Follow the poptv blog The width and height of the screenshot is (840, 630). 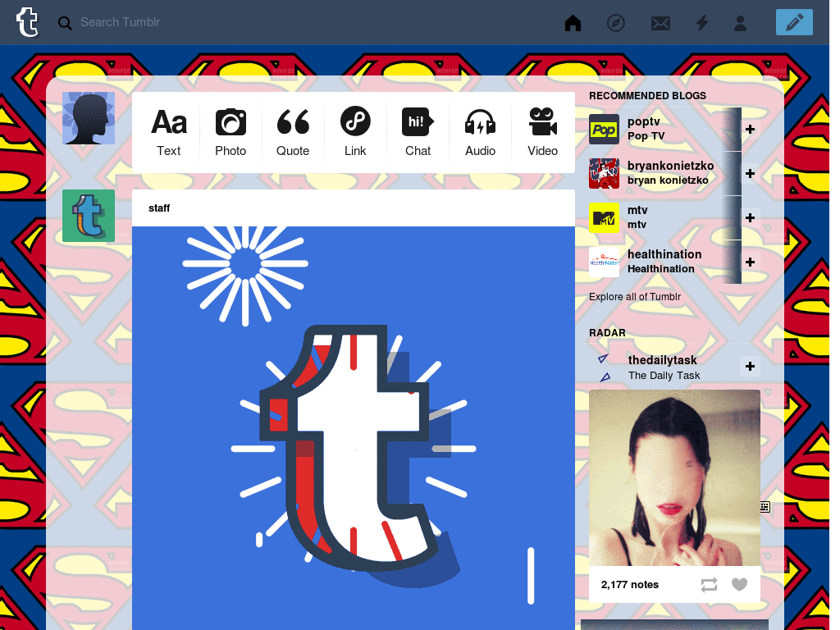click(x=750, y=129)
